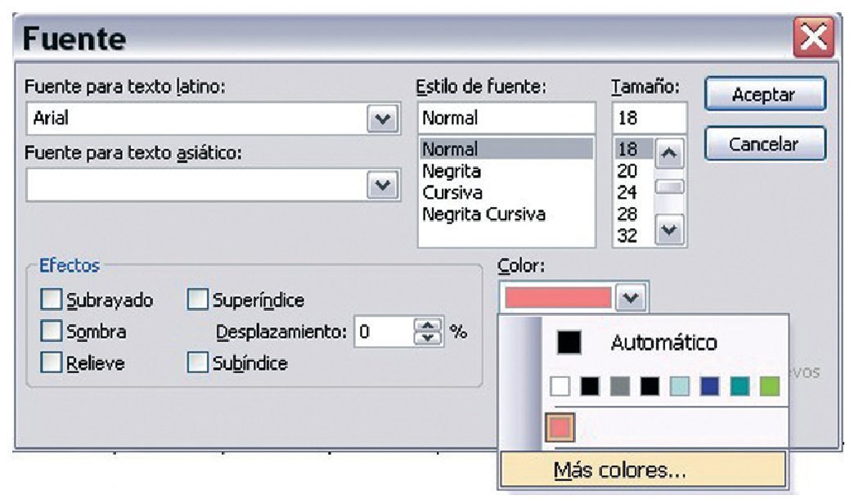Select the salmon recent color swatch
This screenshot has width=859, height=504.
(x=560, y=427)
